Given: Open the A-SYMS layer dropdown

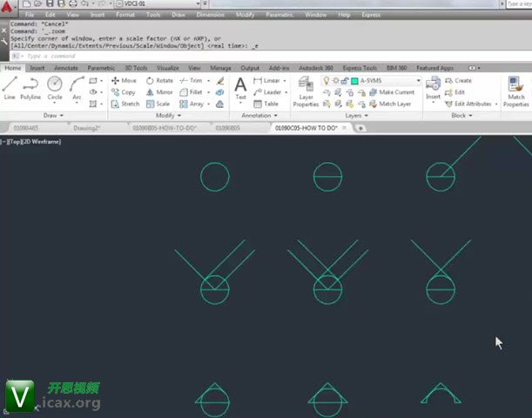Looking at the screenshot, I should click(418, 80).
